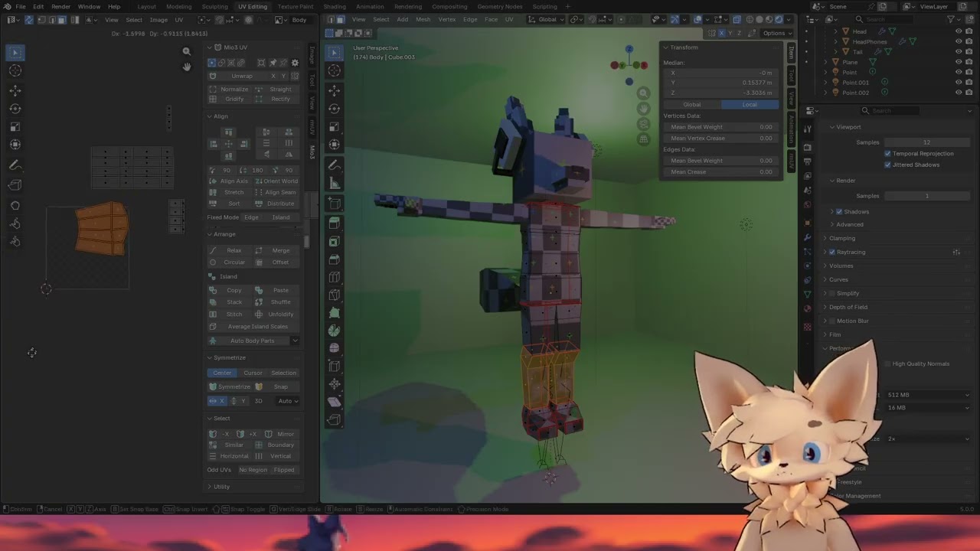
Task: Click the viewport zoom magnifier gizmo
Action: 643,93
